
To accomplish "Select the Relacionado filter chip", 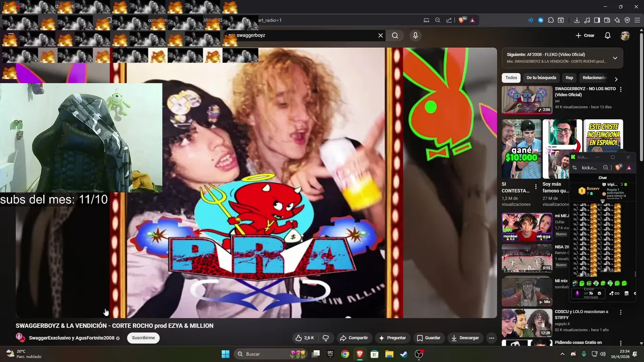I will coord(594,78).
